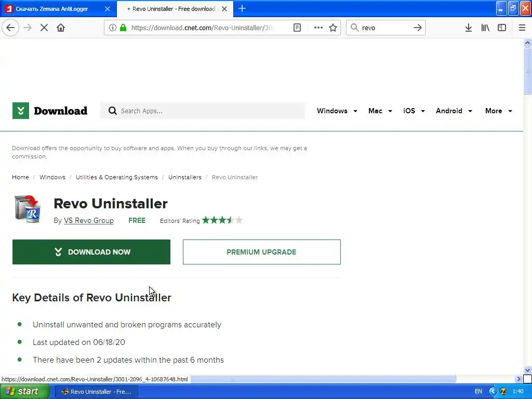Open the Windows Start button
Image resolution: width=532 pixels, height=399 pixels.
(x=25, y=391)
